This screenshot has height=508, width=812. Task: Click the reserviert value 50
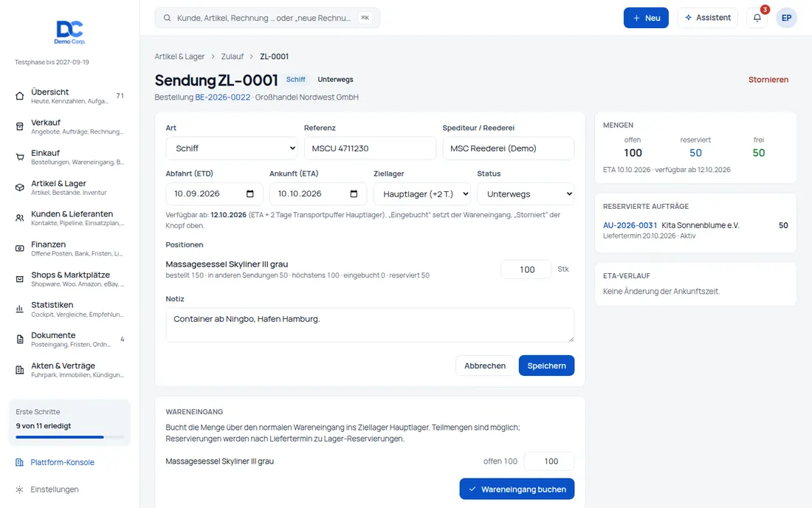pos(695,153)
